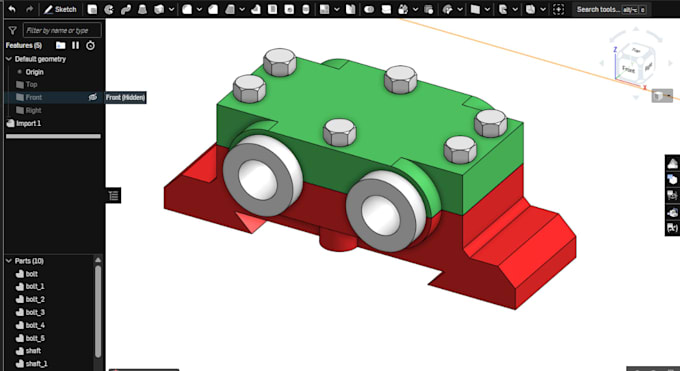
Task: Open dropdown arrow beside Transform tool
Action: pyautogui.click(x=415, y=9)
